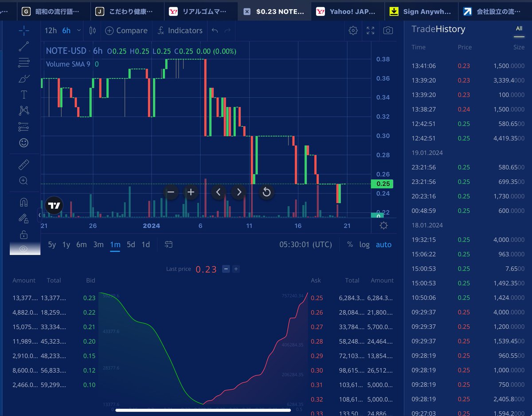The image size is (532, 416).
Task: Expand the interval dropdown arrow
Action: [79, 31]
